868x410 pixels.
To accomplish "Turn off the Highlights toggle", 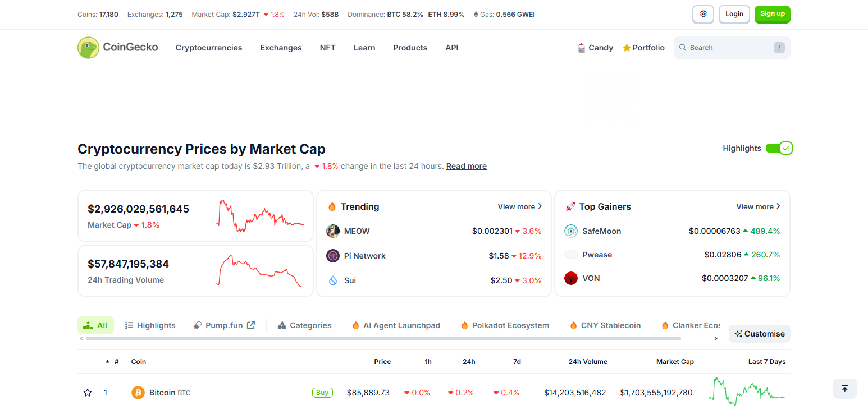I will 779,148.
